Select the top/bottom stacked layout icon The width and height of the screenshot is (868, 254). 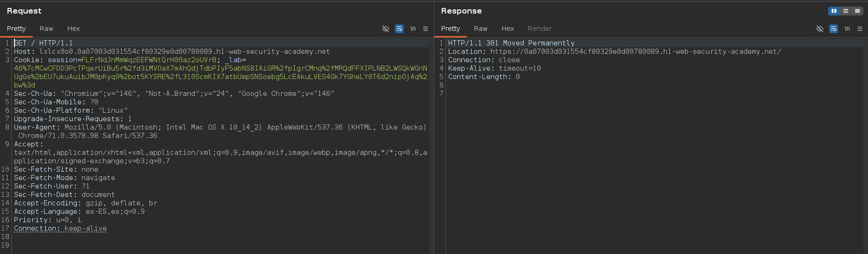(x=846, y=11)
